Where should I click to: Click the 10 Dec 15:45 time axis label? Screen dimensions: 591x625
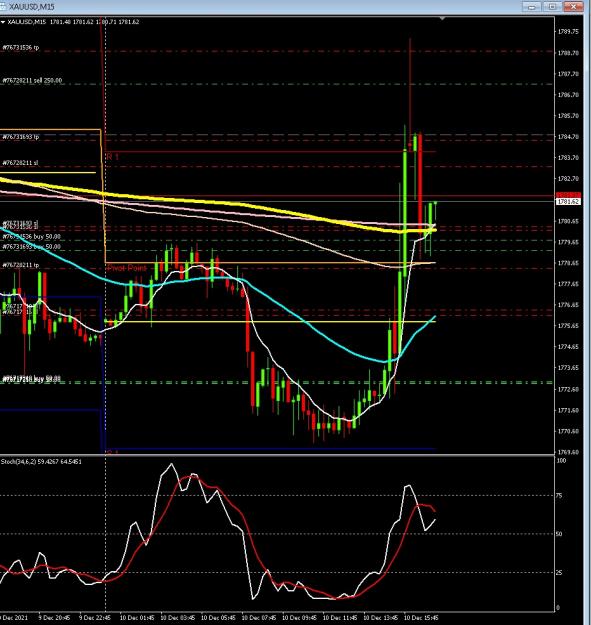point(422,618)
